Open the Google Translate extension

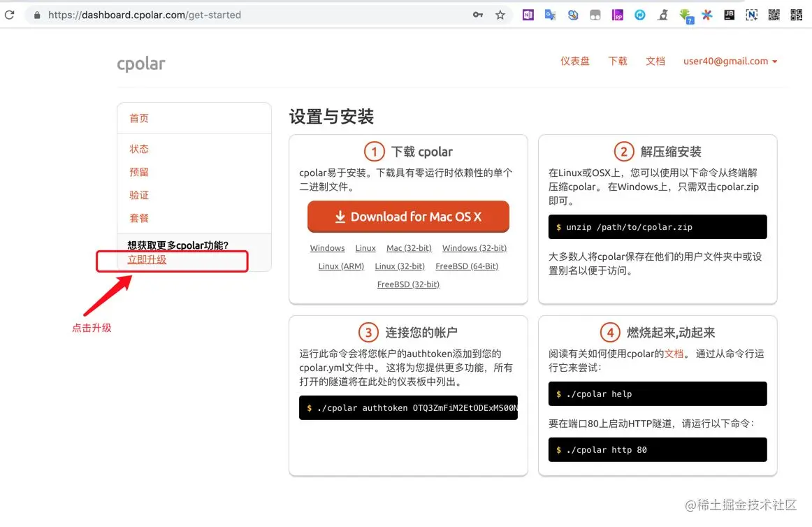[x=550, y=15]
